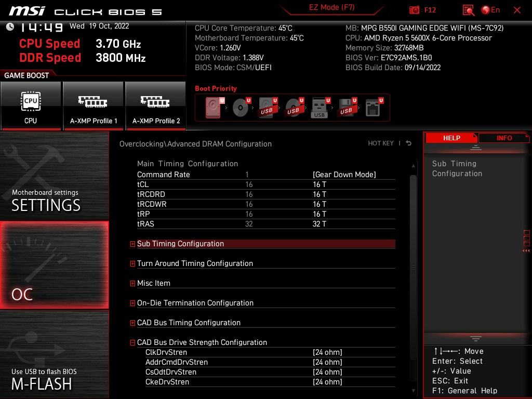Open the OC overclocking section
The height and width of the screenshot is (399, 532).
point(54,265)
